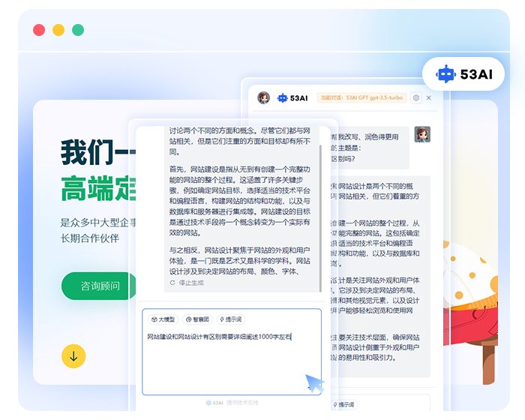The image size is (525, 420).
Task: Click the settings gear beside the gpt-3.5-turbo tag
Action: pos(415,97)
